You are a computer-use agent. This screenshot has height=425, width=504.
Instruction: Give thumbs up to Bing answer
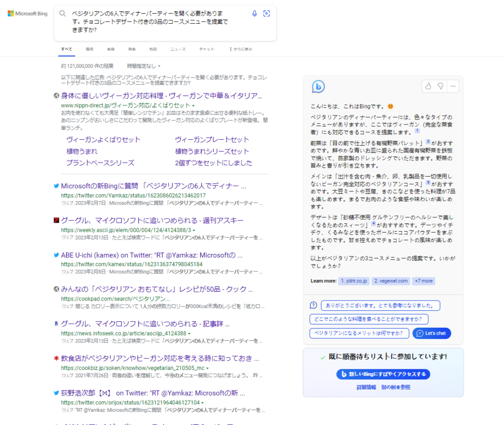[x=428, y=86]
